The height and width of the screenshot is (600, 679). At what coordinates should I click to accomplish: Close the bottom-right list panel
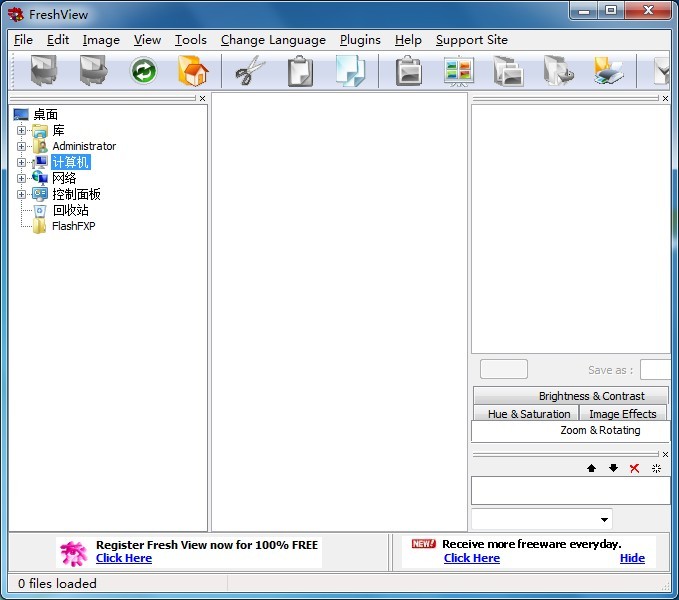pos(666,454)
